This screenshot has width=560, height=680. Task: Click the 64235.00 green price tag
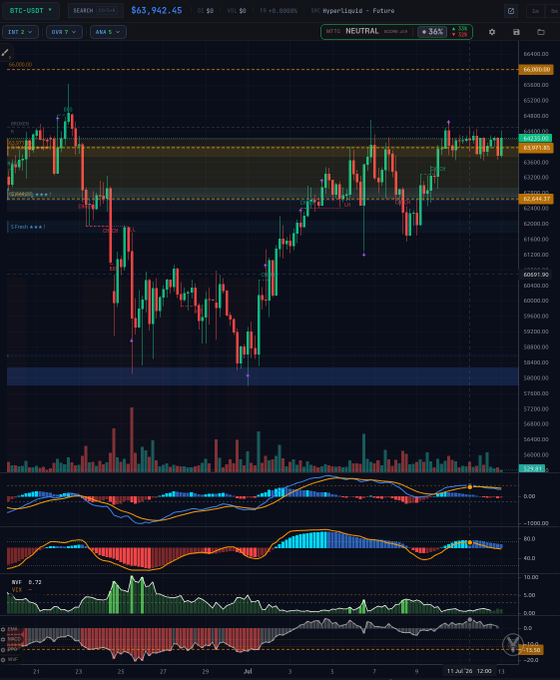(536, 138)
